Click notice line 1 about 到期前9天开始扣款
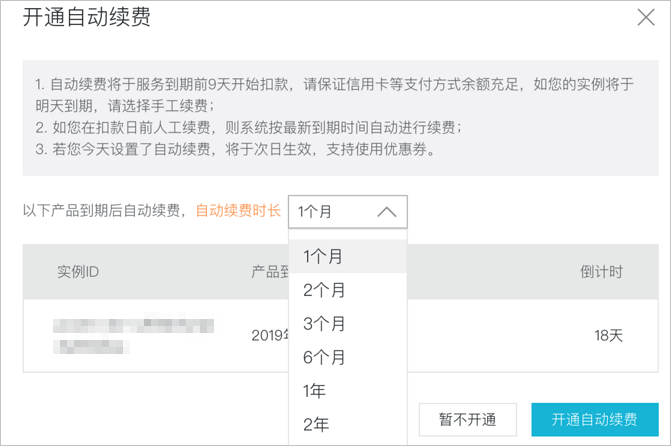671x446 pixels. coord(334,95)
